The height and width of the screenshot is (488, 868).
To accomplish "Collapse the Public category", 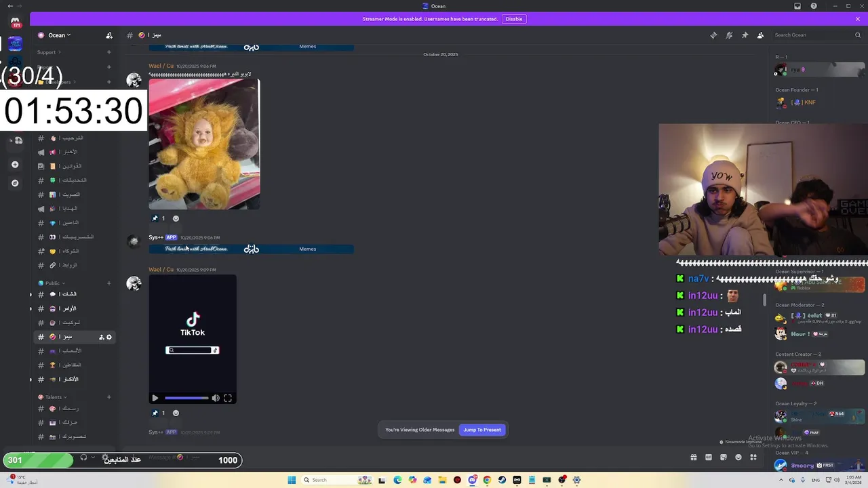I will (51, 283).
